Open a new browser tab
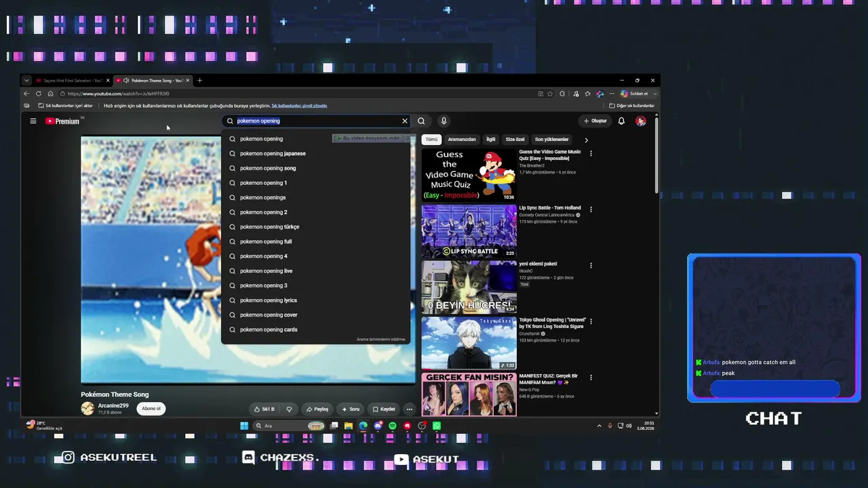The height and width of the screenshot is (488, 868). (199, 81)
